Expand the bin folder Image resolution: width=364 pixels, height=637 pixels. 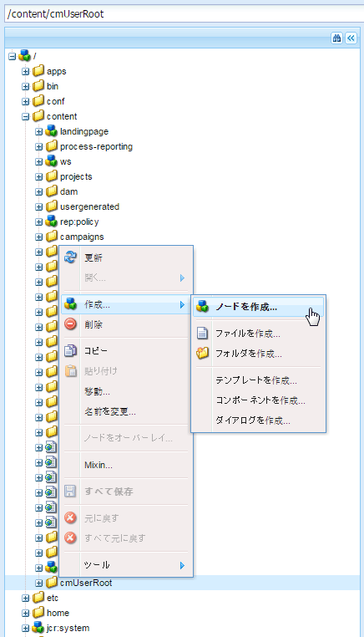[x=26, y=87]
